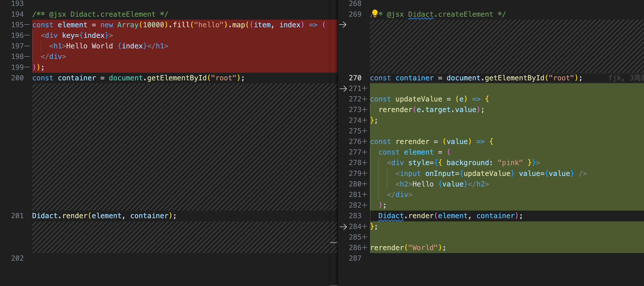Image resolution: width=644 pixels, height=286 pixels.
Task: Click 'updateValue' declaration on line 272
Action: tap(419, 99)
